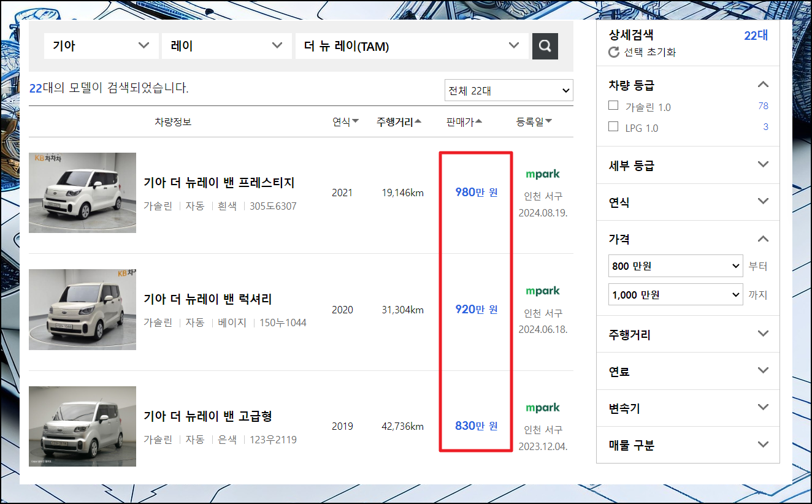Viewport: 812px width, 504px height.
Task: Expand the 매물 구분 section
Action: 763,445
